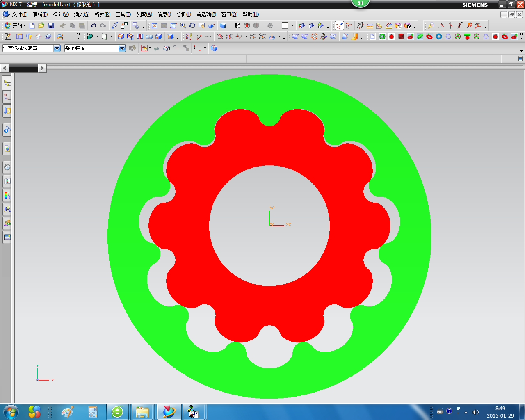
Task: Click the shaded rendering style cube icon
Action: pyautogui.click(x=224, y=25)
